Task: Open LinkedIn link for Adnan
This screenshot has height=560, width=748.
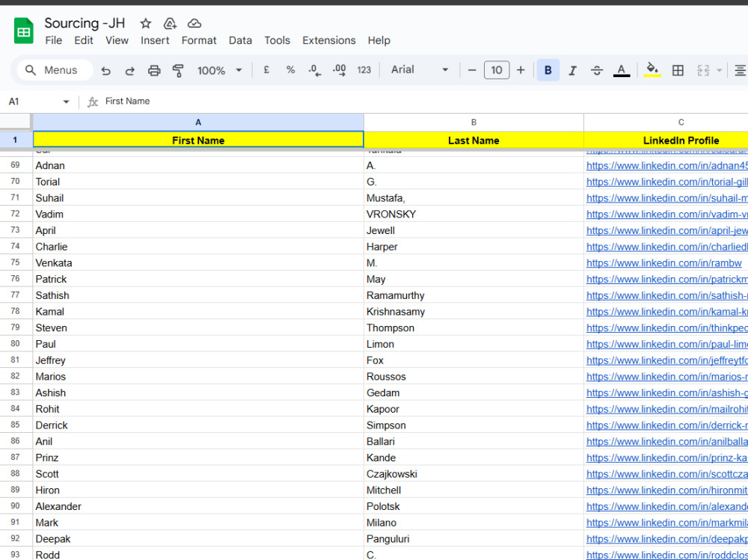Action: pos(666,166)
